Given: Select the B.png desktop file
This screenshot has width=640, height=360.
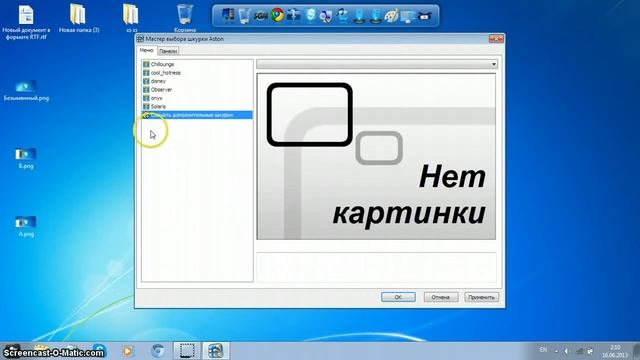Looking at the screenshot, I should [26, 158].
